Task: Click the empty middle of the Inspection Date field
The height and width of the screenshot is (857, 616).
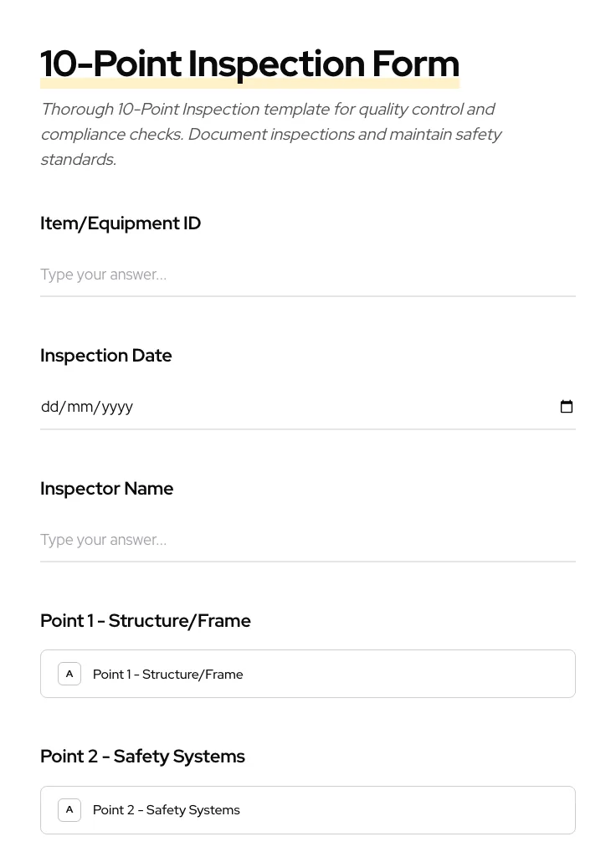Action: coord(335,408)
